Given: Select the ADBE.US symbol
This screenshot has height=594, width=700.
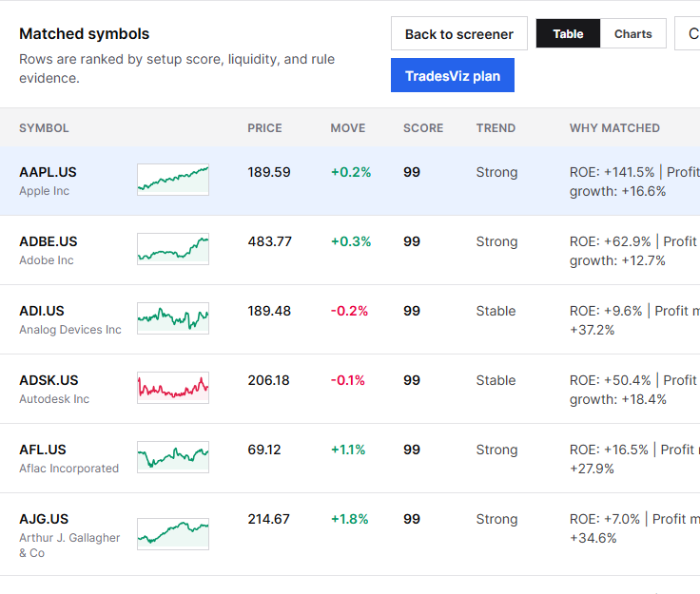Looking at the screenshot, I should coord(49,241).
